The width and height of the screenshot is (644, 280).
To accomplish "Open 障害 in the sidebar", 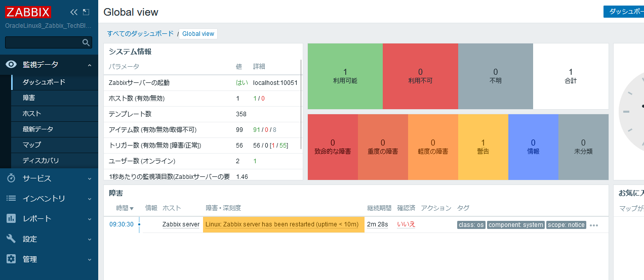I will 55,98.
